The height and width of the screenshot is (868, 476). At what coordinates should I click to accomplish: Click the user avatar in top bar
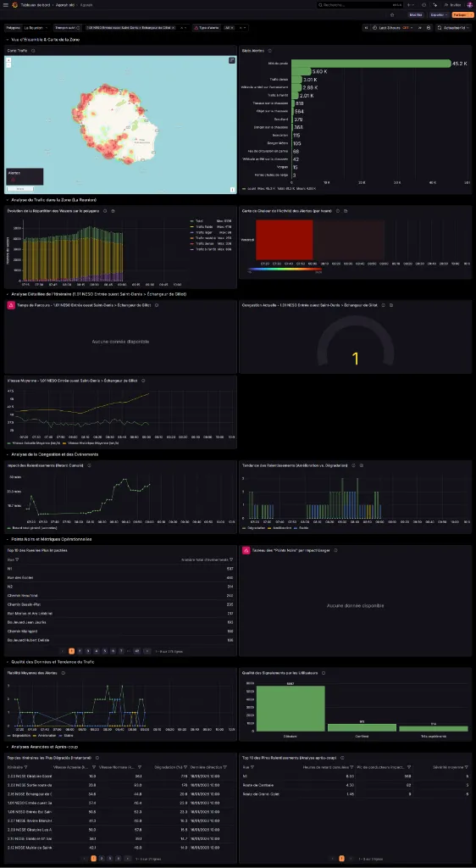[x=470, y=4]
